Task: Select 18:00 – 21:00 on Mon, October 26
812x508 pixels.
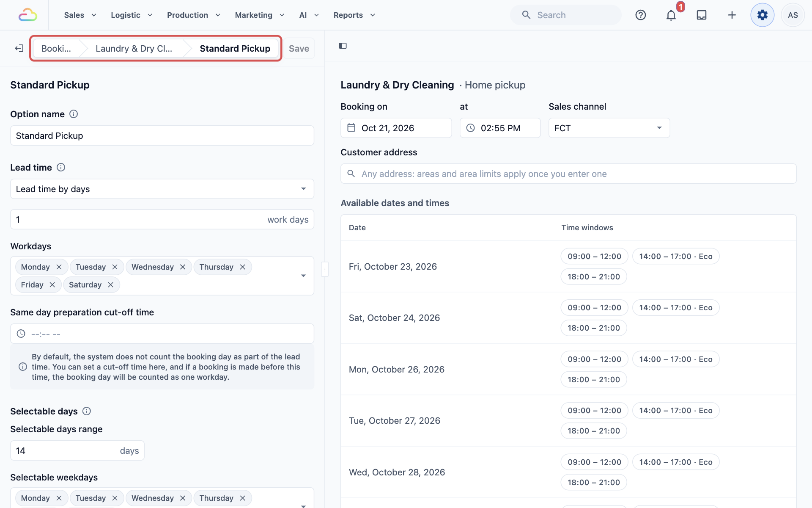Action: point(594,380)
